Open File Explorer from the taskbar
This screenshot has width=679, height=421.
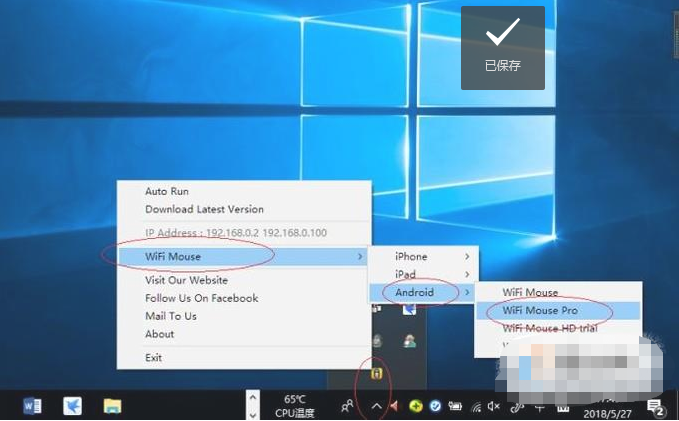point(113,406)
